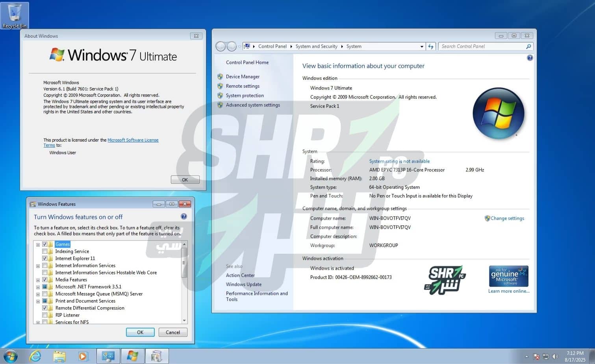Open Control Panel Home
The height and width of the screenshot is (364, 595).
click(x=247, y=62)
